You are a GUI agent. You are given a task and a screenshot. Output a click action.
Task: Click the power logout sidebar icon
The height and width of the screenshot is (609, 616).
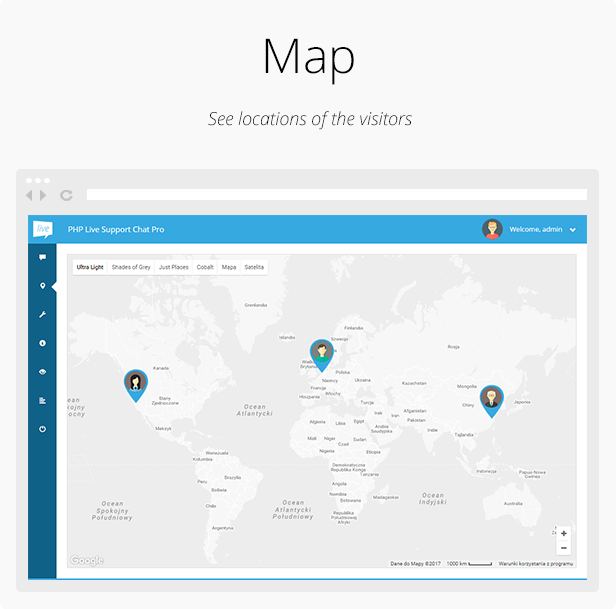click(42, 429)
